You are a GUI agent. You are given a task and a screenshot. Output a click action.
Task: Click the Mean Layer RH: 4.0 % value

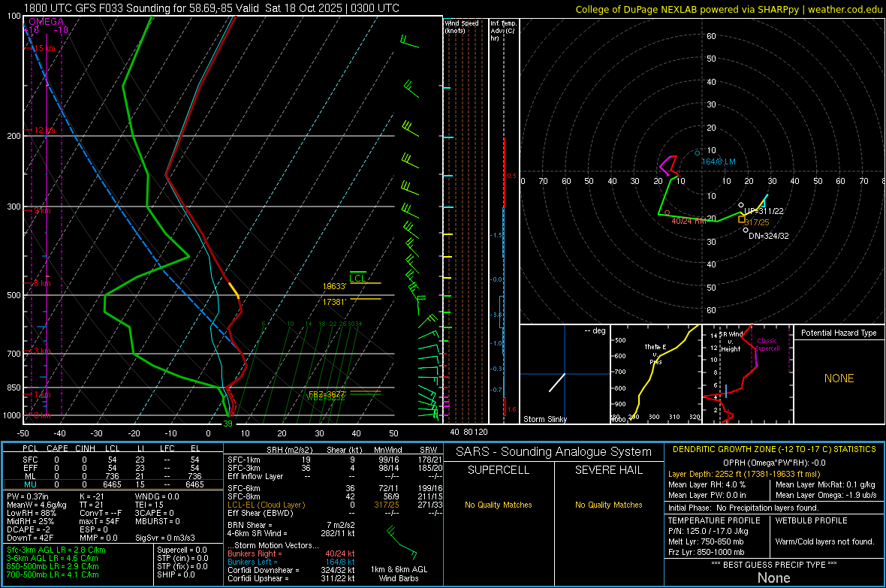click(707, 484)
